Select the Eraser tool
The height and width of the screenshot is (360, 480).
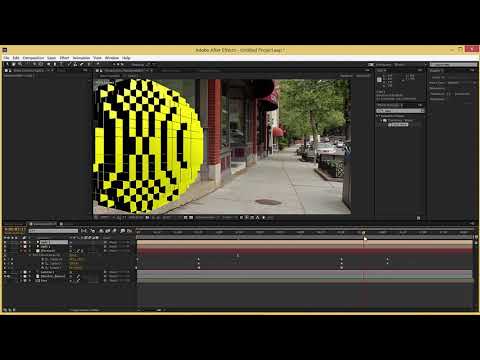tap(82, 64)
